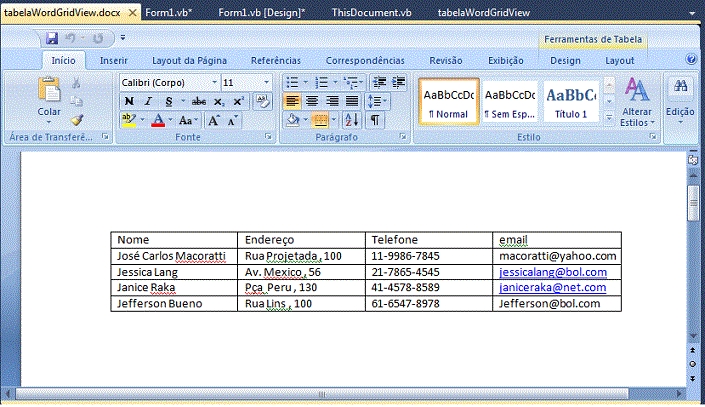The width and height of the screenshot is (705, 407).
Task: Open the font size 11 dropdown
Action: [267, 82]
